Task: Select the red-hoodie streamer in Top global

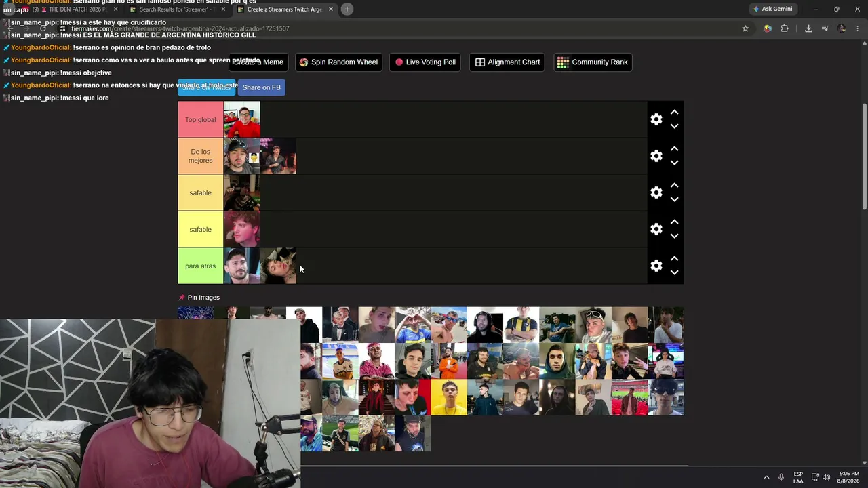Action: (x=241, y=120)
